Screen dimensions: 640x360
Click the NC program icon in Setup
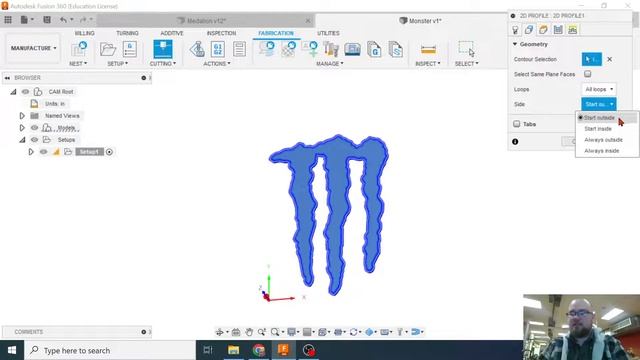[x=130, y=49]
